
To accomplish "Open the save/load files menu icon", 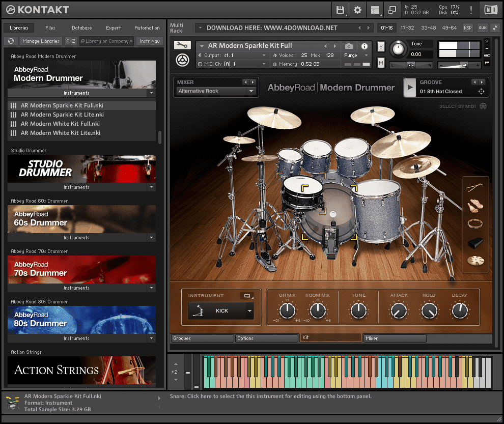I will [x=340, y=10].
